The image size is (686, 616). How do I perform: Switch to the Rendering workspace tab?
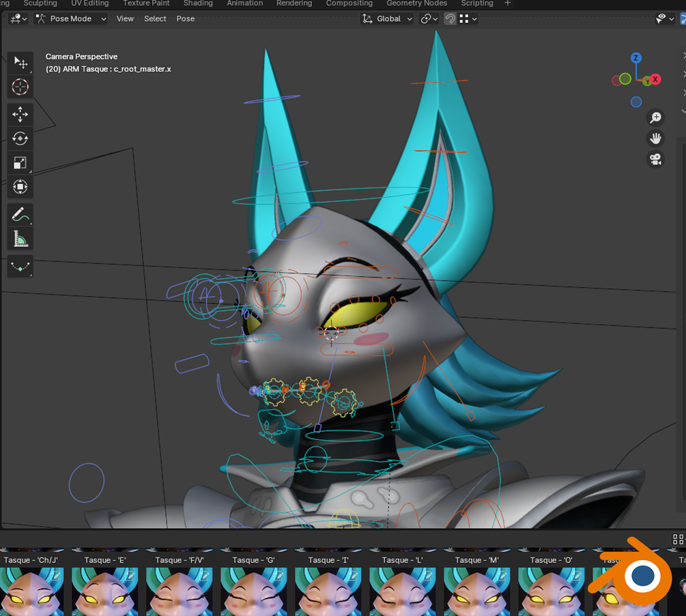[x=294, y=3]
